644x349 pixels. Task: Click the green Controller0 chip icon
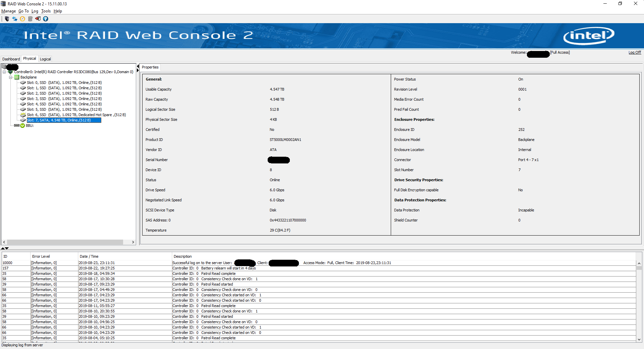(x=10, y=72)
